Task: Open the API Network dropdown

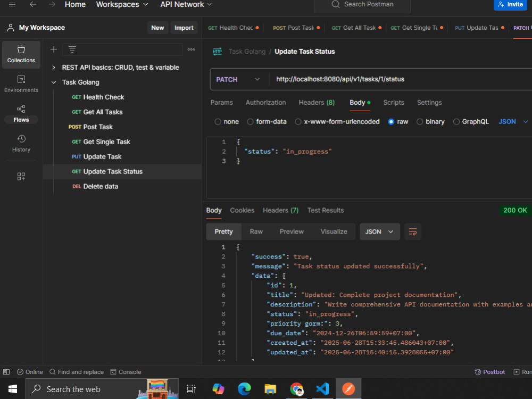Action: click(x=186, y=4)
